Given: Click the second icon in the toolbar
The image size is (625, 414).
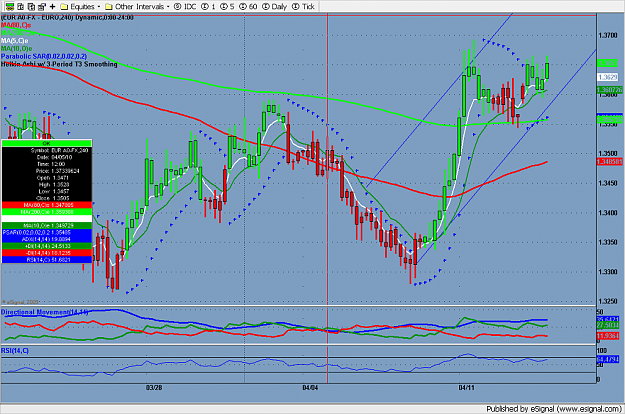Looking at the screenshot, I should pyautogui.click(x=21, y=6).
